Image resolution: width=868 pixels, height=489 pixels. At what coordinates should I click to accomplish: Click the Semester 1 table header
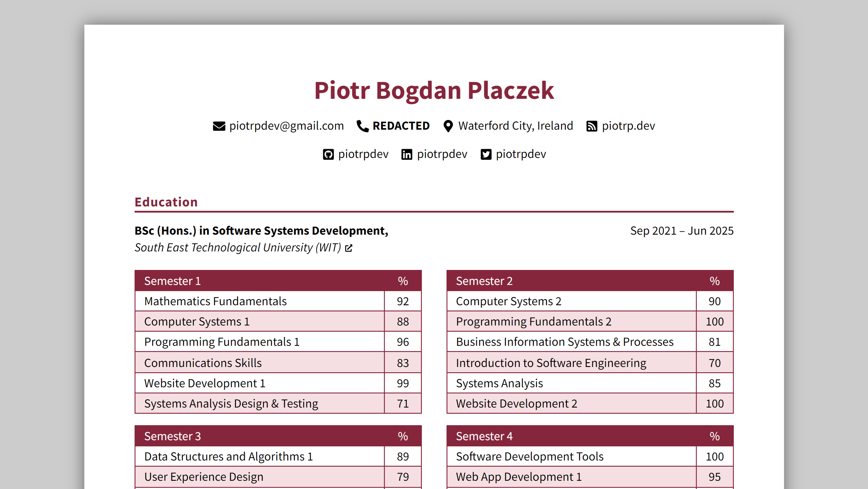[x=172, y=281]
